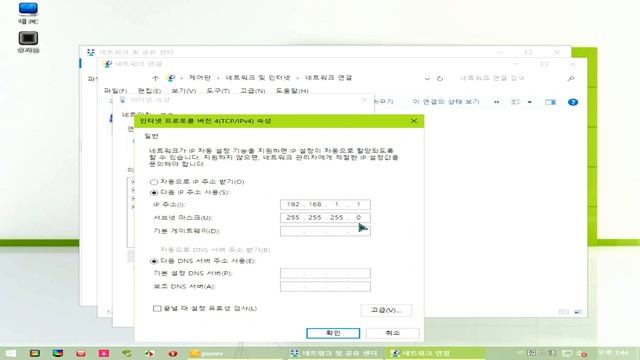The image size is (640, 360).
Task: Show more toolbar commands chevron
Action: coord(497,102)
